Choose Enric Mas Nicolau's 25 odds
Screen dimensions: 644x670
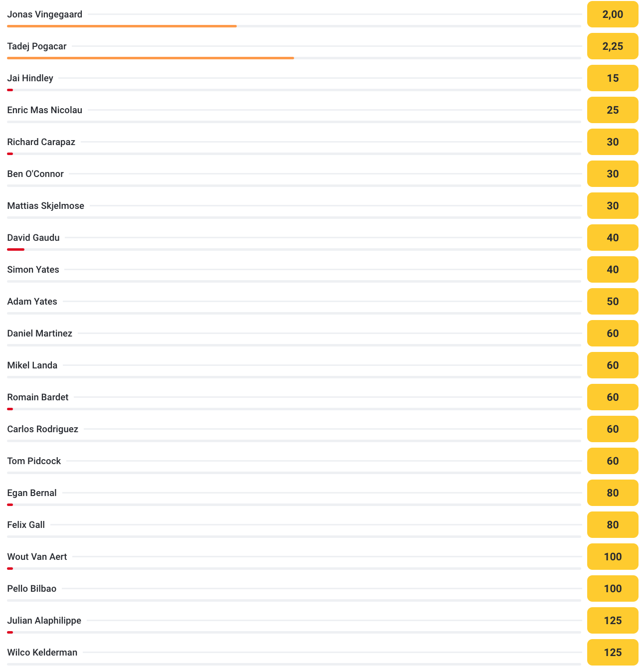[x=613, y=110]
